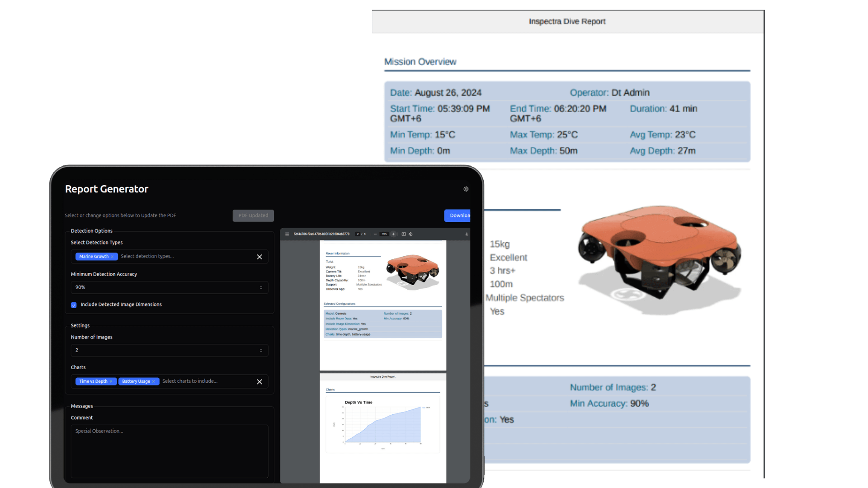Open the Minimum Detection Accuracy 90% dropdown

(x=169, y=287)
